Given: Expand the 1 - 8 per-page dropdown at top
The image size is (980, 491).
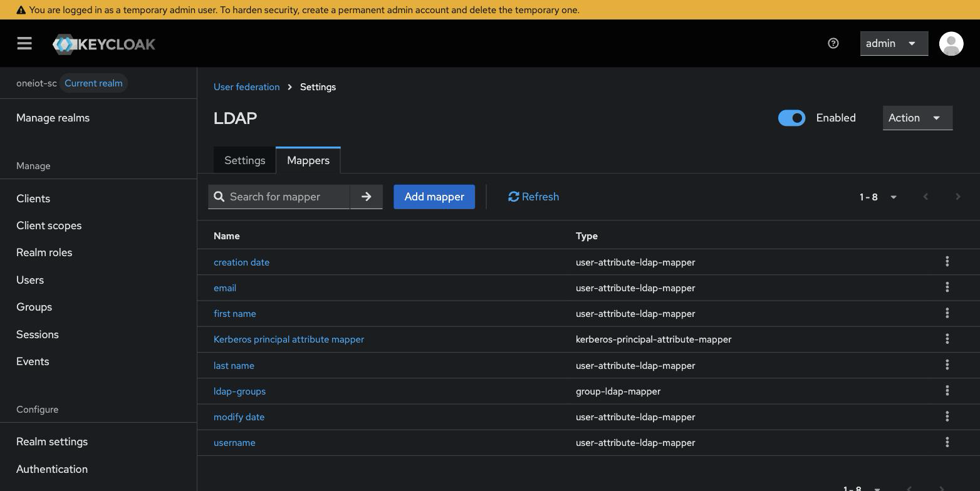Looking at the screenshot, I should (x=878, y=197).
